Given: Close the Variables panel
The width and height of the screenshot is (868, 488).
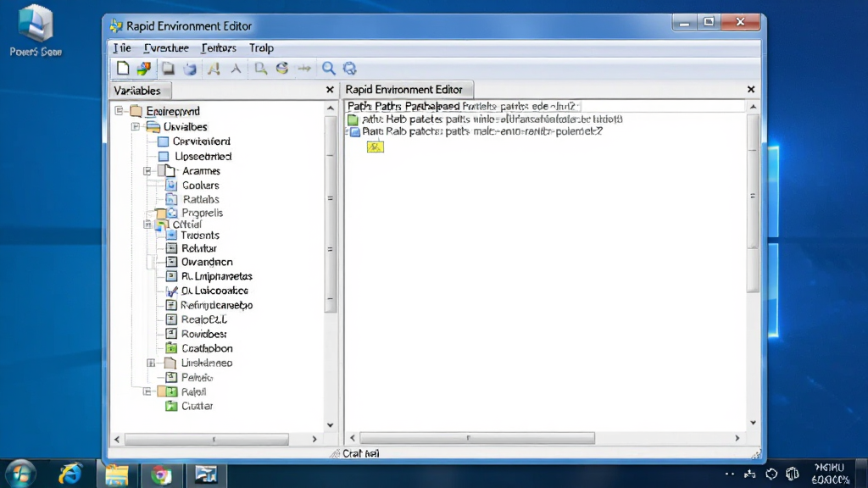Looking at the screenshot, I should tap(330, 90).
